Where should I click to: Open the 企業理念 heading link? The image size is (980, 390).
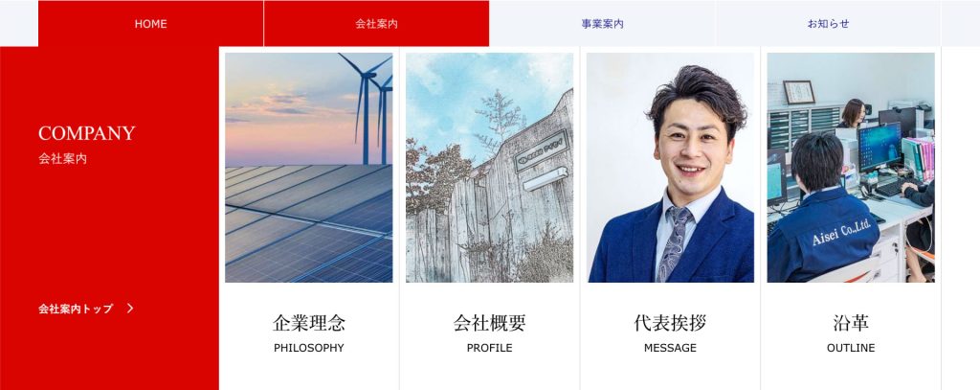pos(309,323)
